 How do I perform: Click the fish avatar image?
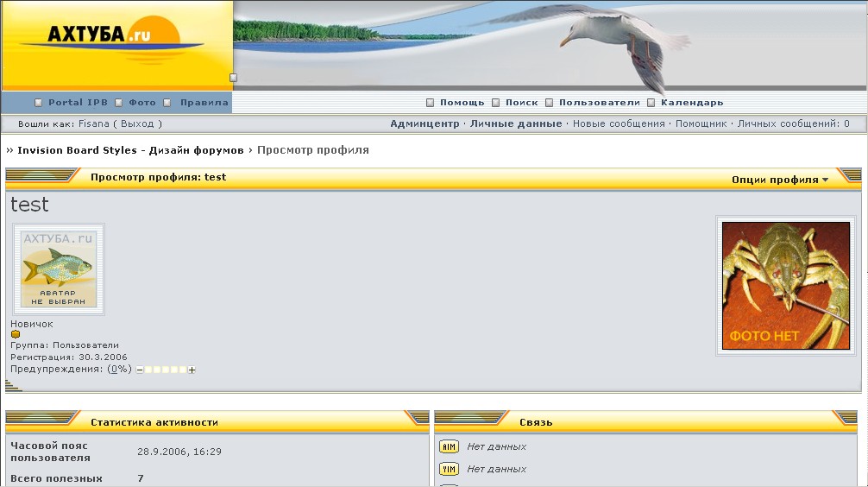click(59, 269)
